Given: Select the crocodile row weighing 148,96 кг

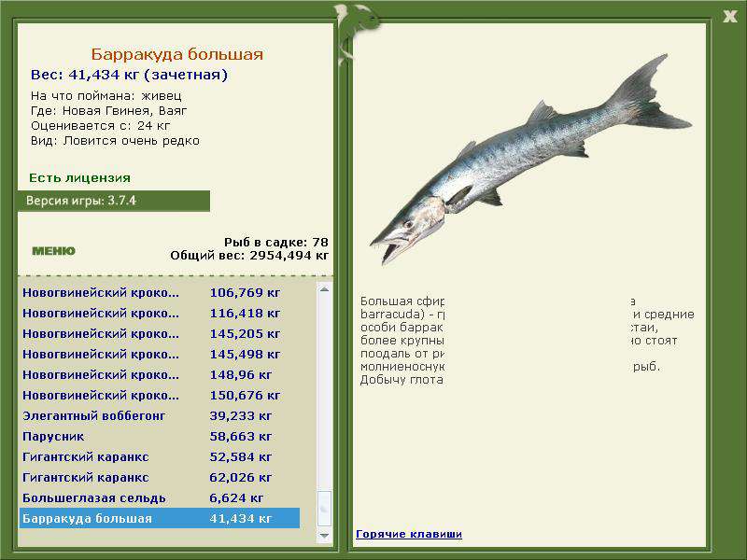Looking at the screenshot, I should pyautogui.click(x=160, y=375).
